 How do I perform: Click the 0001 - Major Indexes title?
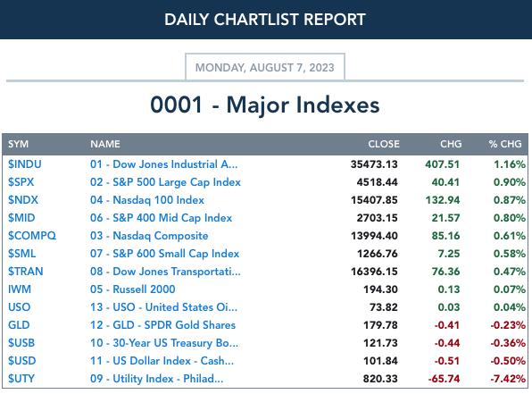(x=265, y=105)
